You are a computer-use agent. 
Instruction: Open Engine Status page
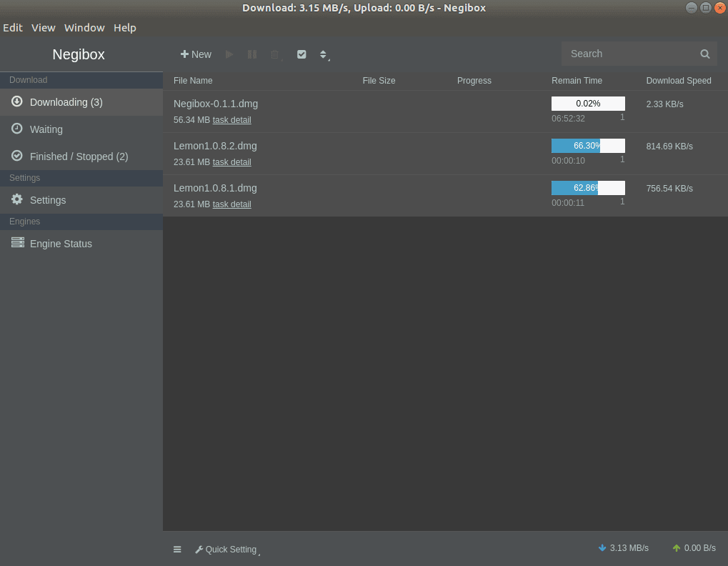[x=81, y=244]
